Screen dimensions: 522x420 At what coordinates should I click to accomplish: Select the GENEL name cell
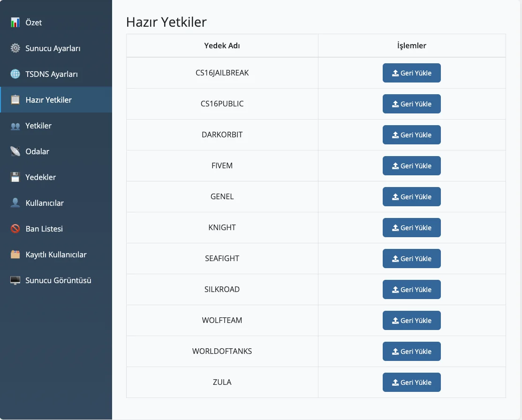click(x=222, y=197)
